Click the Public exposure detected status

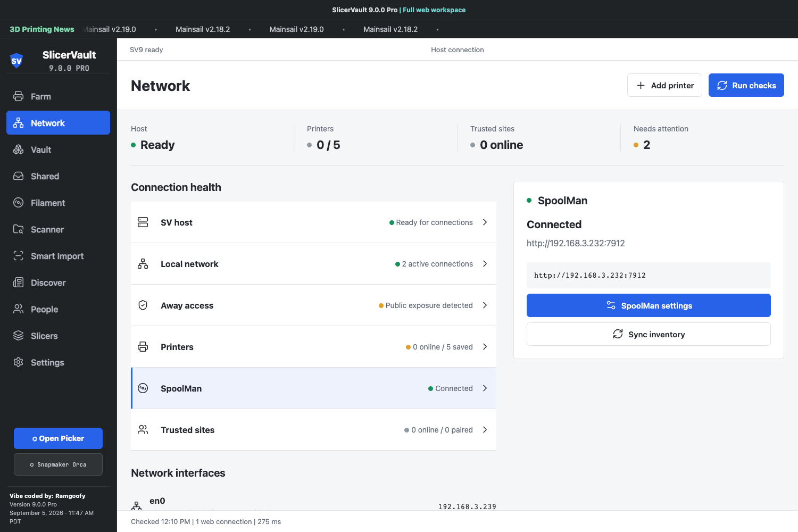click(426, 305)
